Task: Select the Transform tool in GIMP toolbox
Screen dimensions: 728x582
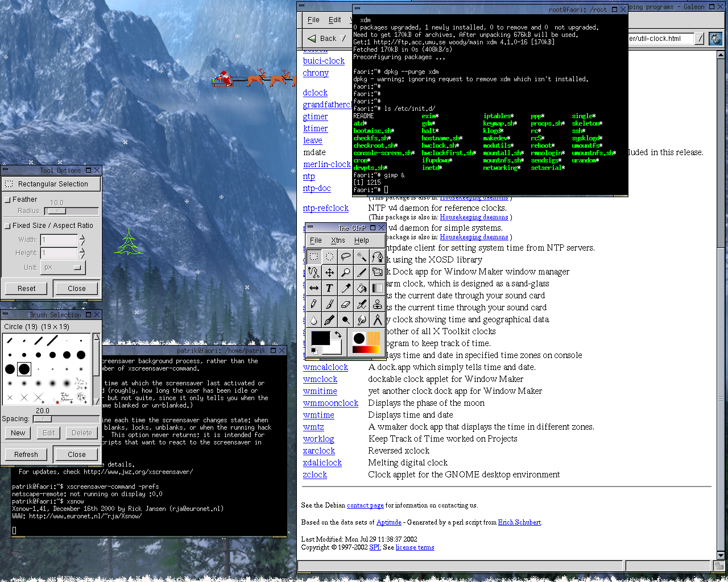Action: (377, 272)
